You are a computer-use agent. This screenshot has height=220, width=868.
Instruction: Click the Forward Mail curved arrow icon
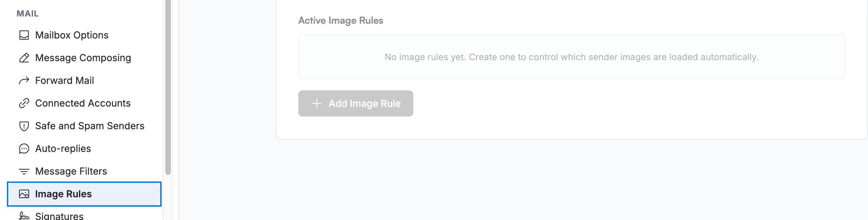24,80
